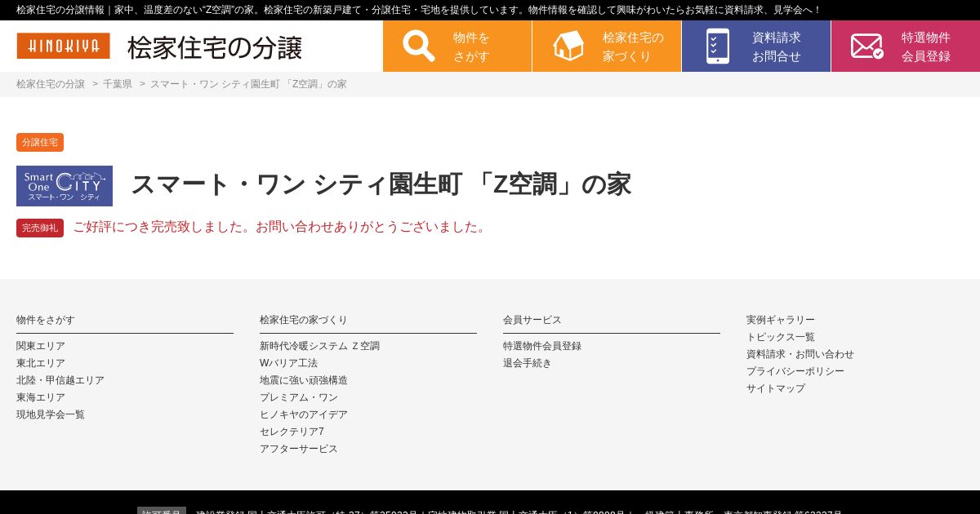Open 現地見学会一覧 footer link
Viewport: 980px width, 514px height.
(x=51, y=414)
